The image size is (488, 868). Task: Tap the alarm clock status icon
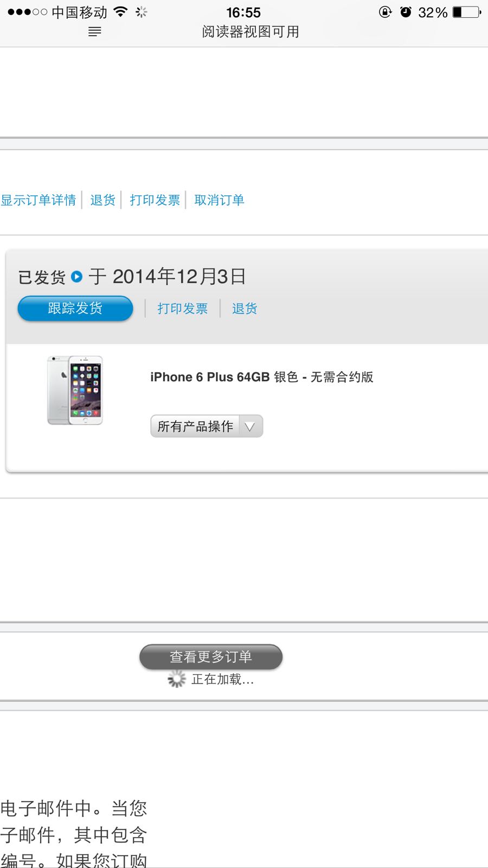coord(406,12)
